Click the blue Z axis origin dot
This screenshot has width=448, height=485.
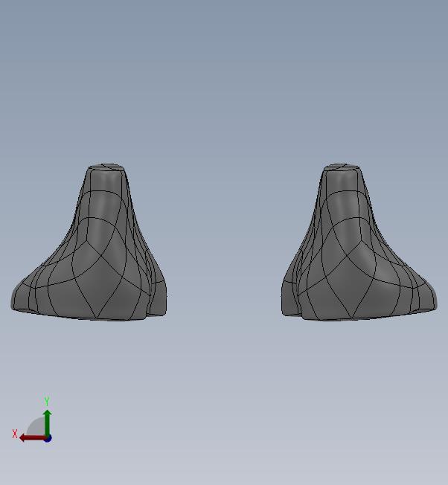48,438
